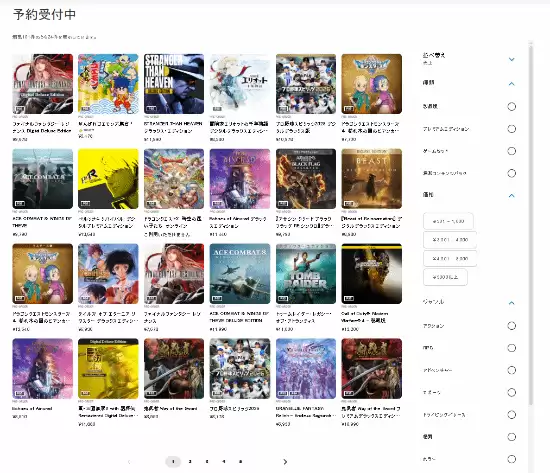Select the fourth 種類 option above 価格
The width and height of the screenshot is (550, 473).
(511, 173)
